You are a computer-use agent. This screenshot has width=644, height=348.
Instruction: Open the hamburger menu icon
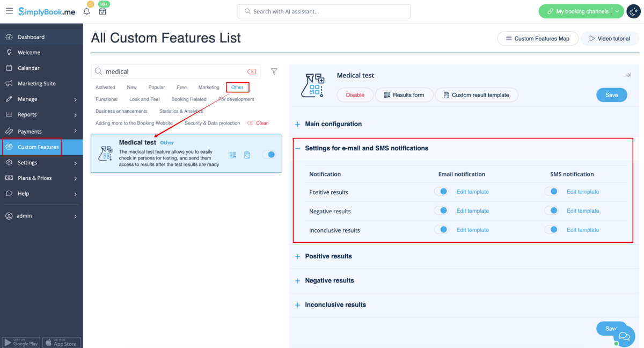point(9,11)
